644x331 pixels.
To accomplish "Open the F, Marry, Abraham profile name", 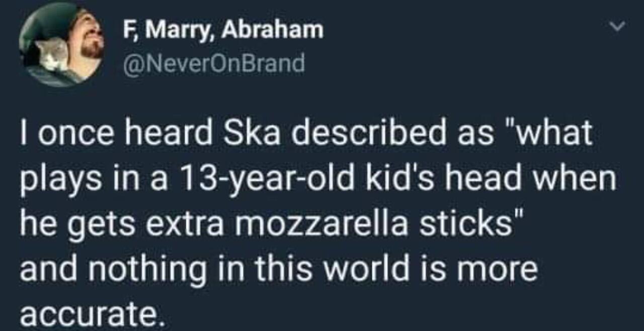I will tap(223, 31).
